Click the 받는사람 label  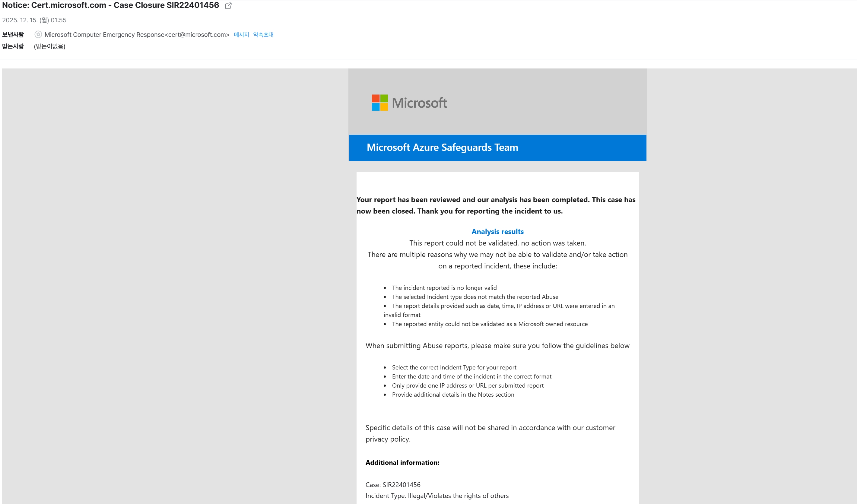[13, 46]
